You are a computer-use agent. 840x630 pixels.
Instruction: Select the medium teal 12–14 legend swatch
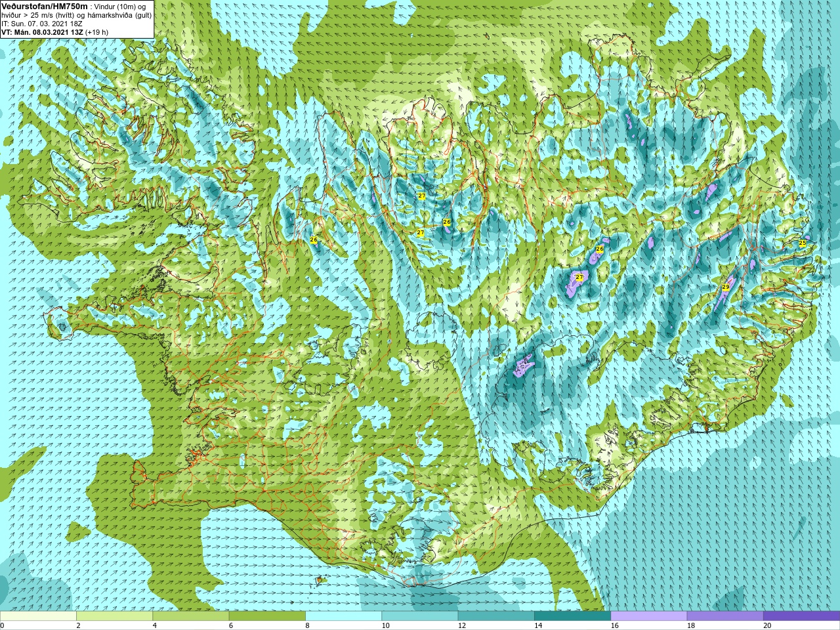pos(495,616)
